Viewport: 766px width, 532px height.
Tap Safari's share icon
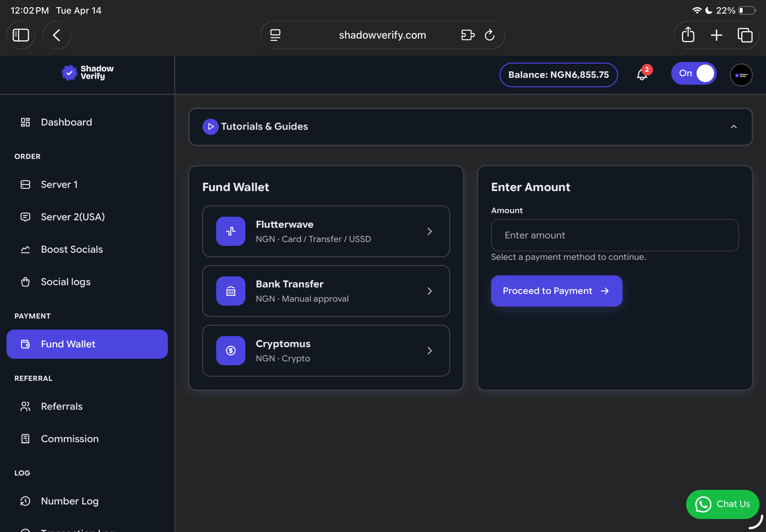click(688, 35)
